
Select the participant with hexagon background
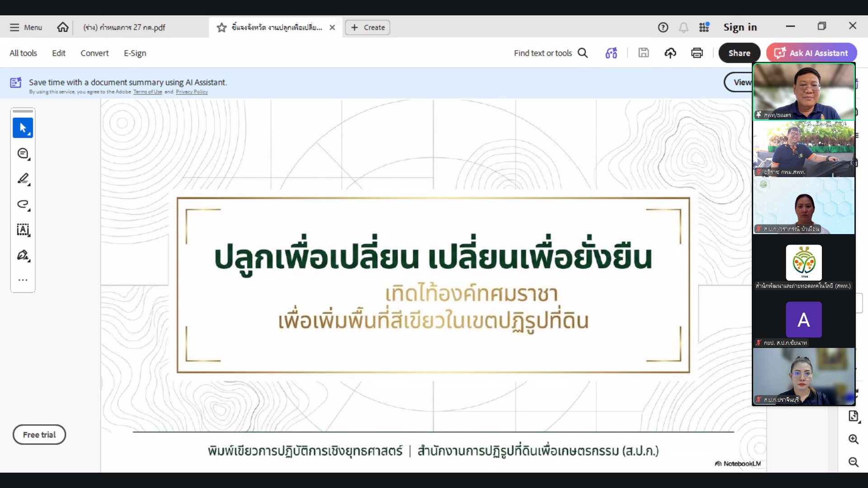804,206
